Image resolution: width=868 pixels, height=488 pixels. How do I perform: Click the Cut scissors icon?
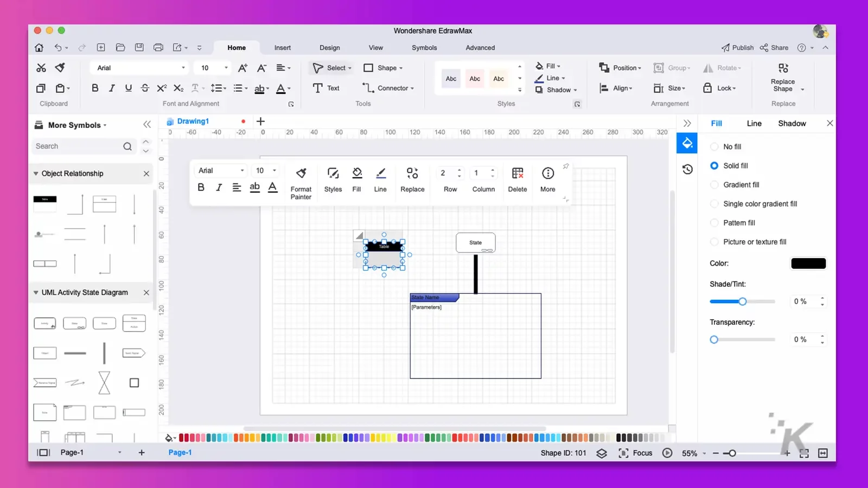[41, 68]
